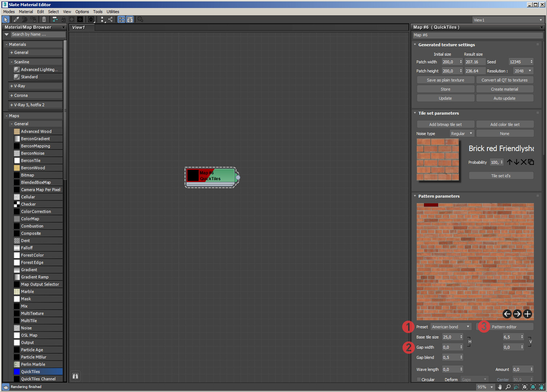Delete the brick tile set with X

tap(523, 162)
